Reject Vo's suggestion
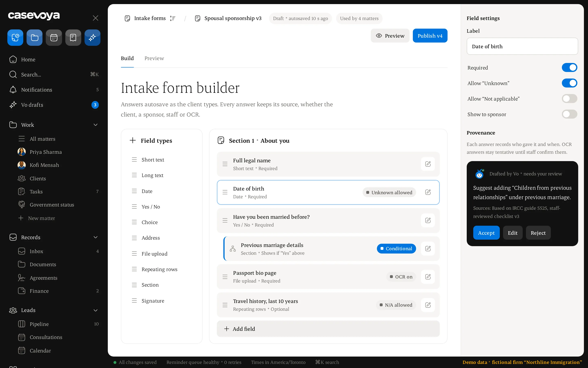588x368 pixels. click(x=538, y=233)
